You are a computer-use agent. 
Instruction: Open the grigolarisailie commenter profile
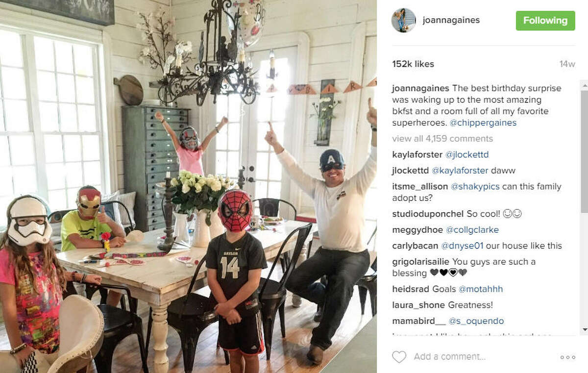(x=421, y=262)
